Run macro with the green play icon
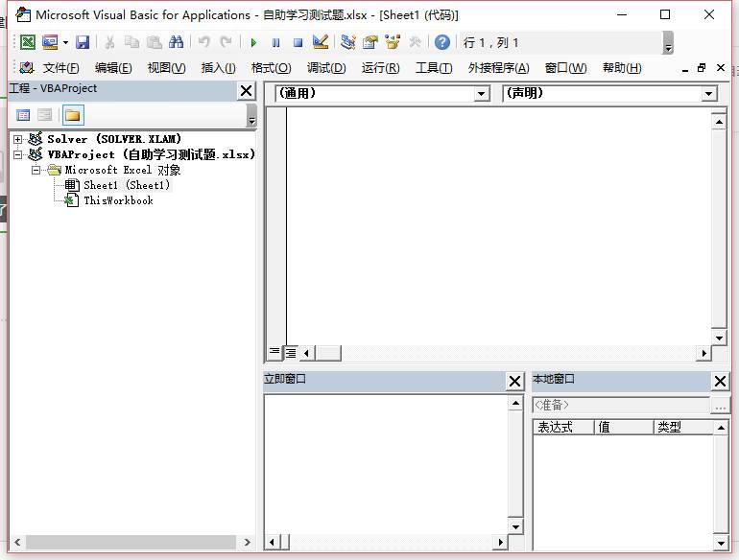This screenshot has height=560, width=739. [253, 42]
